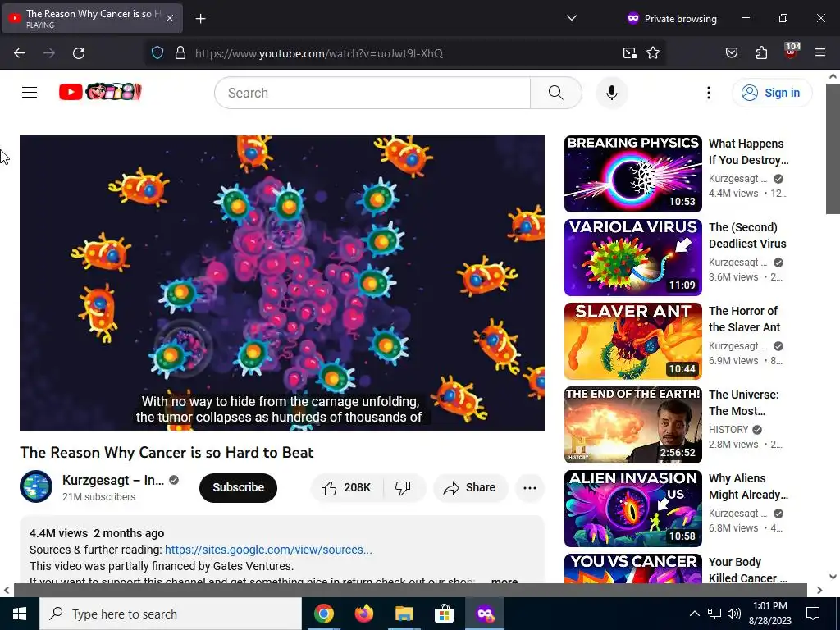Subscribe to the Kurzgesagt channel

[x=239, y=487]
